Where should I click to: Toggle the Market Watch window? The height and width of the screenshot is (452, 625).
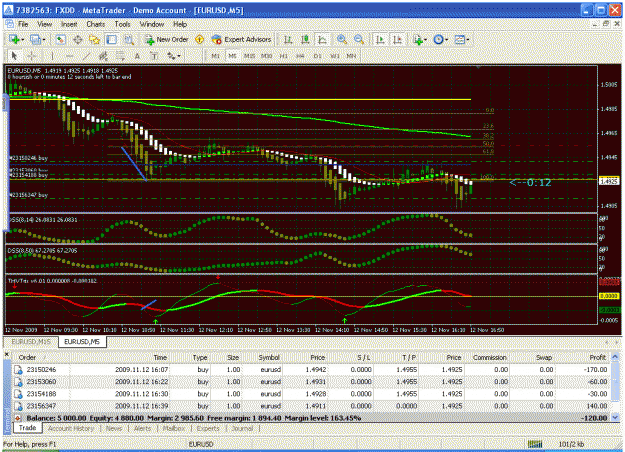[x=60, y=39]
